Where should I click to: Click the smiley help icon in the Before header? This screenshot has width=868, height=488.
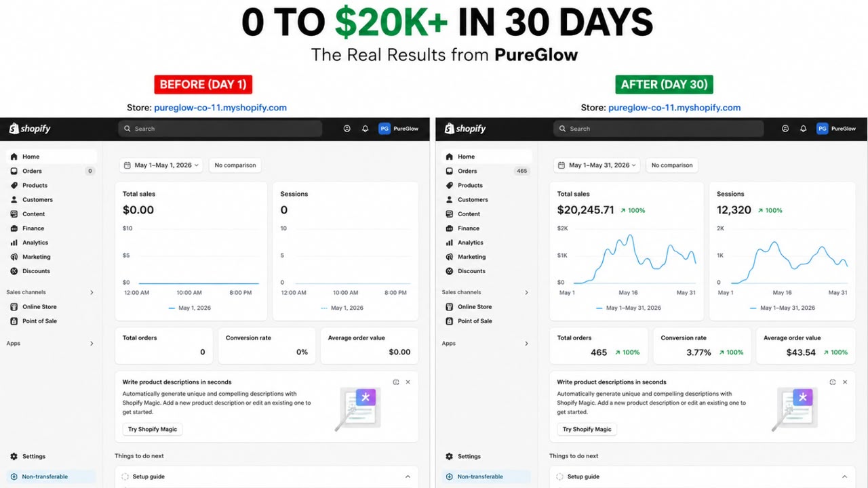click(347, 129)
